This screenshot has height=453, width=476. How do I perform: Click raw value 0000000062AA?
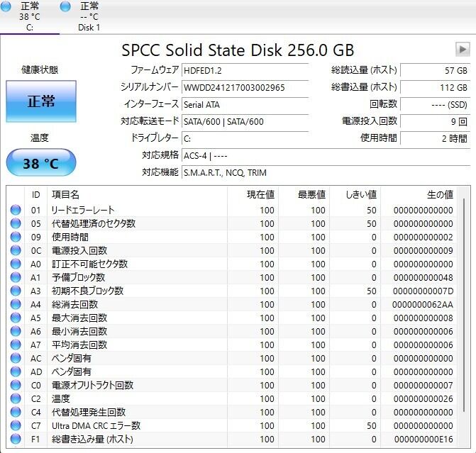click(x=423, y=304)
